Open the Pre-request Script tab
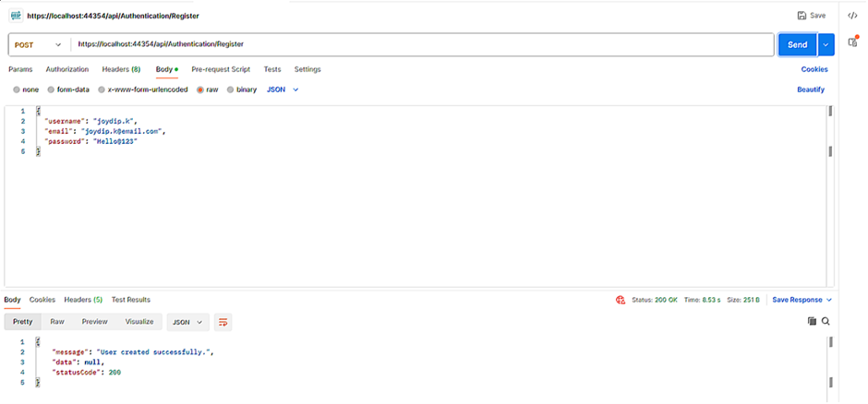Screen dimensions: 868x404 221,69
